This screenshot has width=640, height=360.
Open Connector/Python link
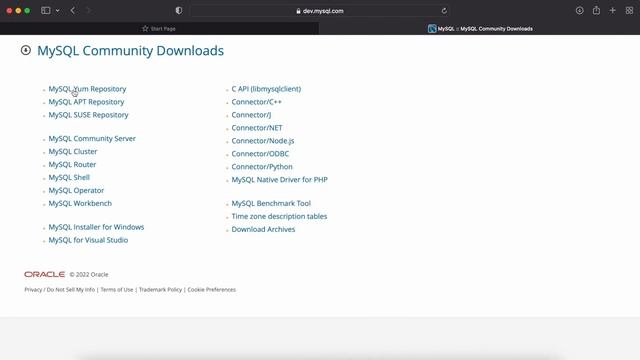click(262, 167)
